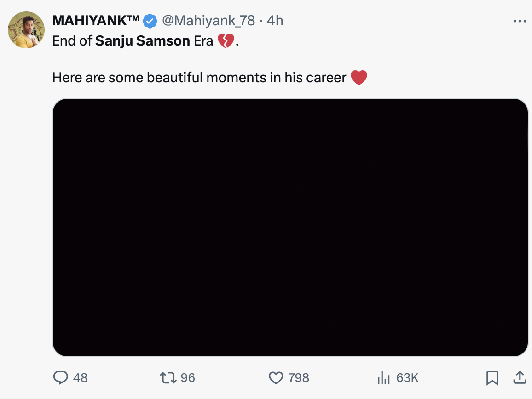Image resolution: width=532 pixels, height=399 pixels.
Task: Click the bold Sanju Samson text
Action: [143, 41]
